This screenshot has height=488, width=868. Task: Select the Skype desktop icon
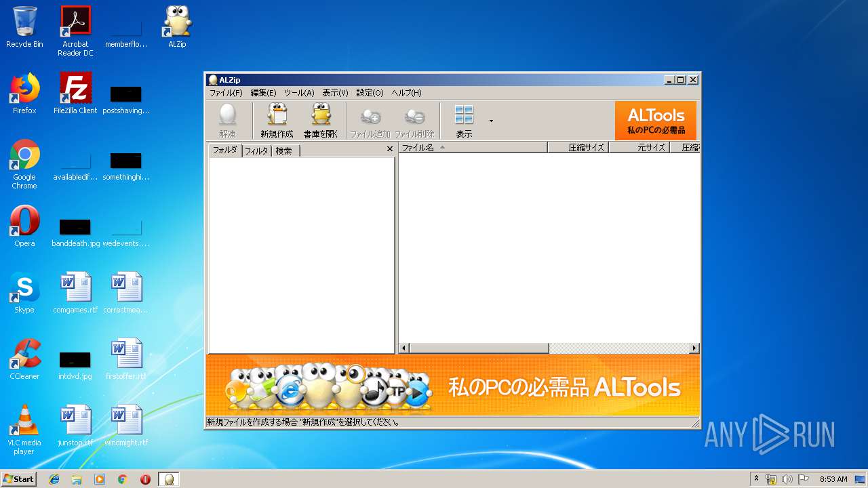click(x=24, y=293)
